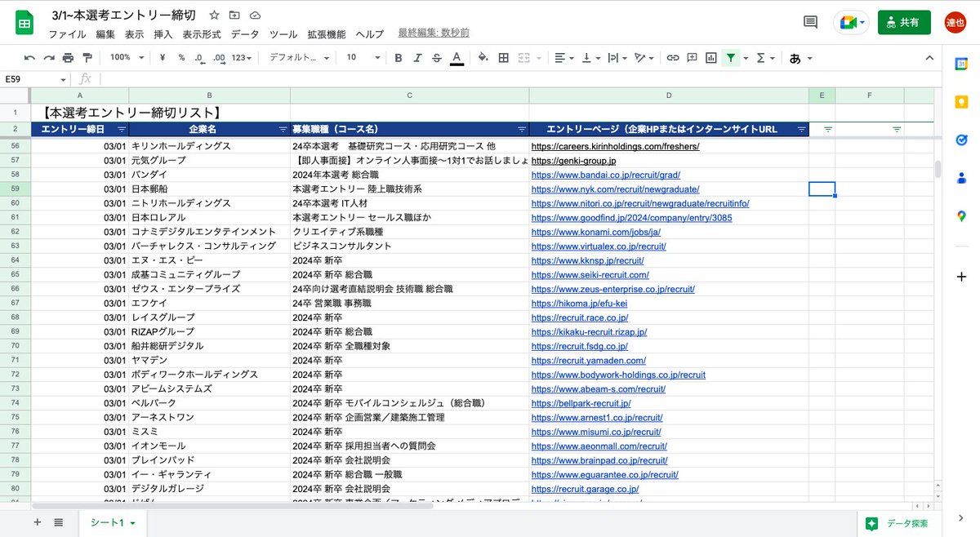Toggle strikethrough formatting
This screenshot has width=980, height=537.
437,58
